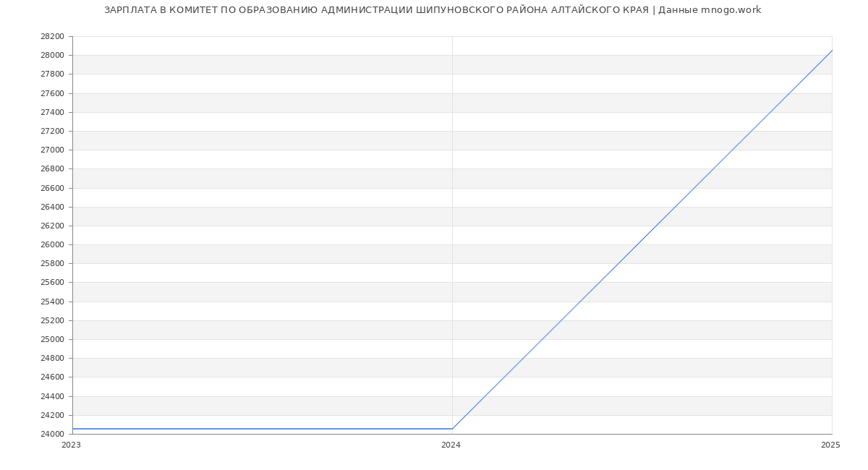The image size is (868, 470).
Task: Click y-axis value 24400
Action: tap(52, 396)
